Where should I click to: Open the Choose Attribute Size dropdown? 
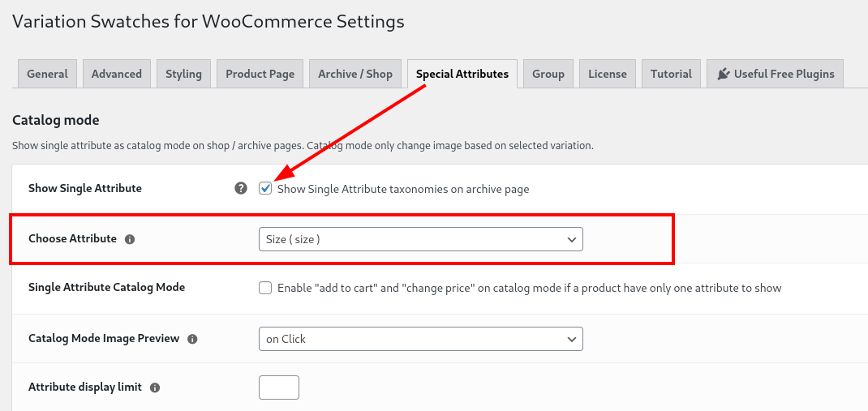(x=421, y=239)
